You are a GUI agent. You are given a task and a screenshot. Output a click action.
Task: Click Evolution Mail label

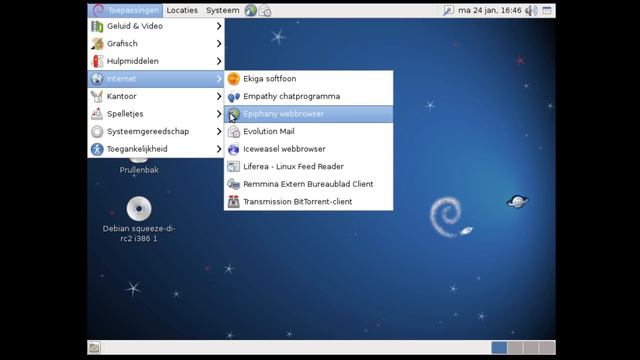click(x=269, y=131)
